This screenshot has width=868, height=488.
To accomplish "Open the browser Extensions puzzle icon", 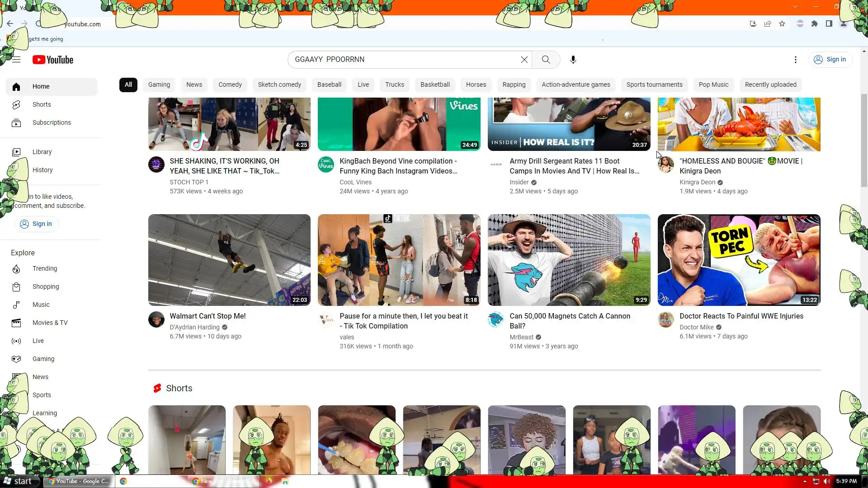I will click(x=814, y=24).
